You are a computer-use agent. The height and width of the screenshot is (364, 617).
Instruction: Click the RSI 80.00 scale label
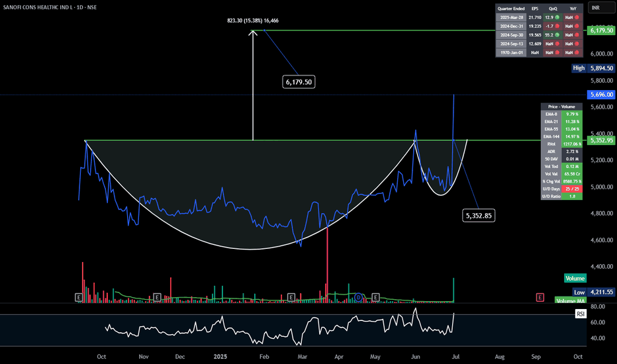(598, 306)
